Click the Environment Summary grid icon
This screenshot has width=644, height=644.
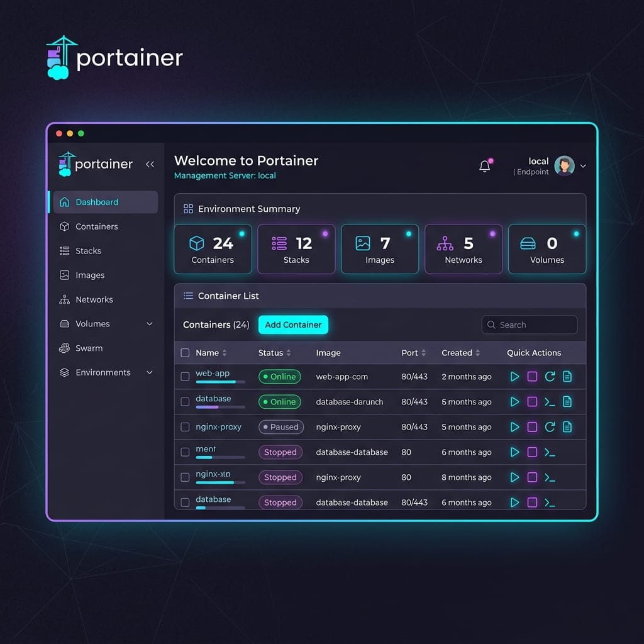pos(188,209)
